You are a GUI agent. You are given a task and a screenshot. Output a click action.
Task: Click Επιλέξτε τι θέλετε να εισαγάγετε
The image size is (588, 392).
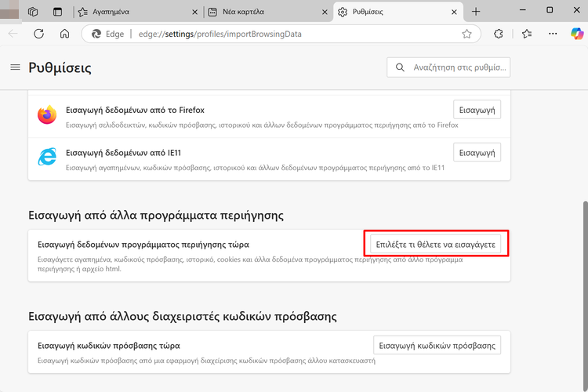[x=435, y=245]
